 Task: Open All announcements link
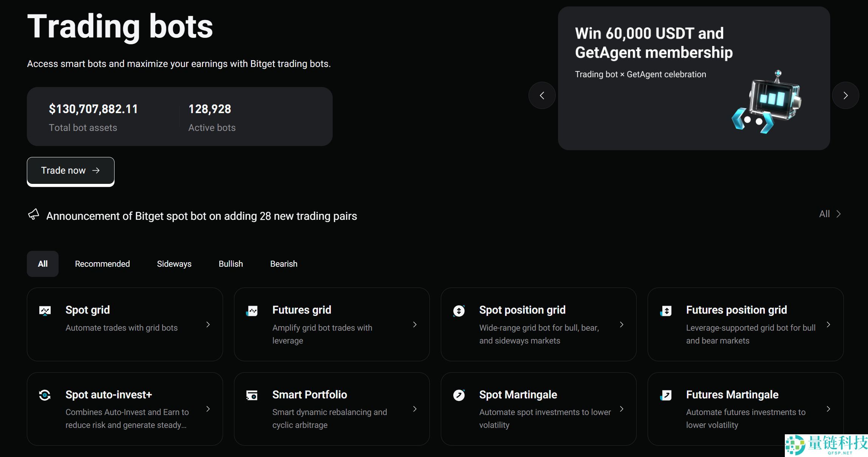[x=829, y=214]
